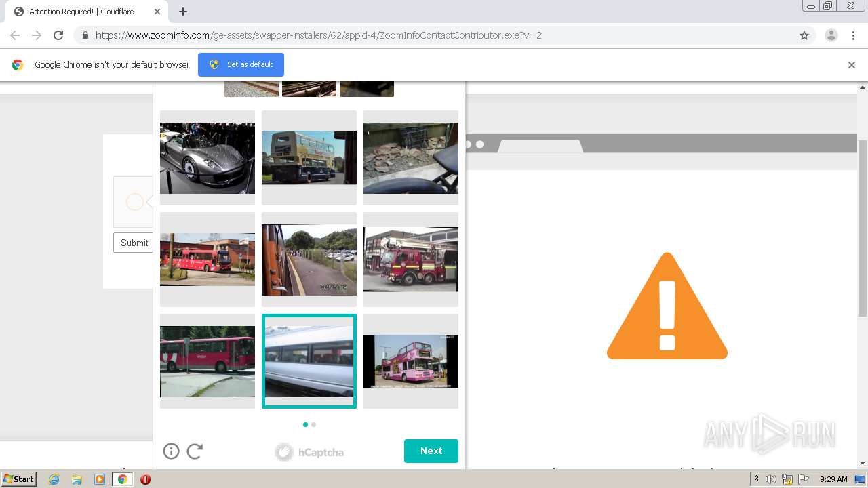Close the Attention Required Cloudflare tab
The width and height of the screenshot is (868, 488).
click(x=157, y=12)
